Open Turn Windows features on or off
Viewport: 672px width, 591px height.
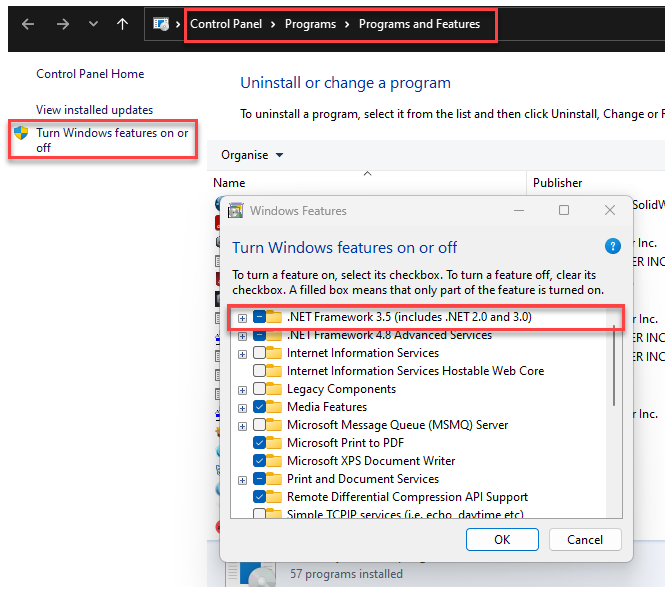112,140
